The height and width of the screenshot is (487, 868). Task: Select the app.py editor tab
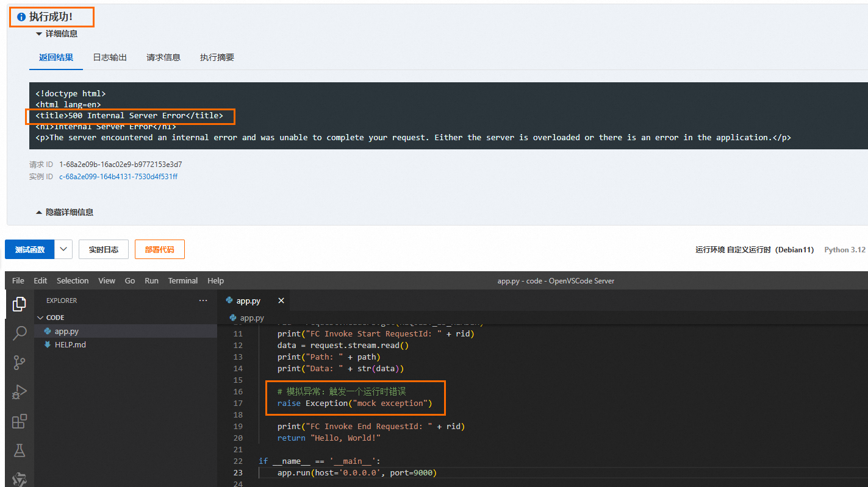click(x=254, y=300)
